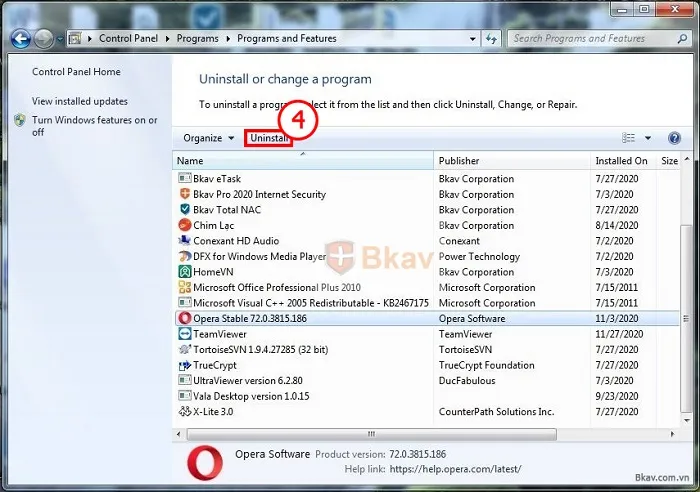Open View installed updates link
Viewport: 700px width, 492px height.
80,101
